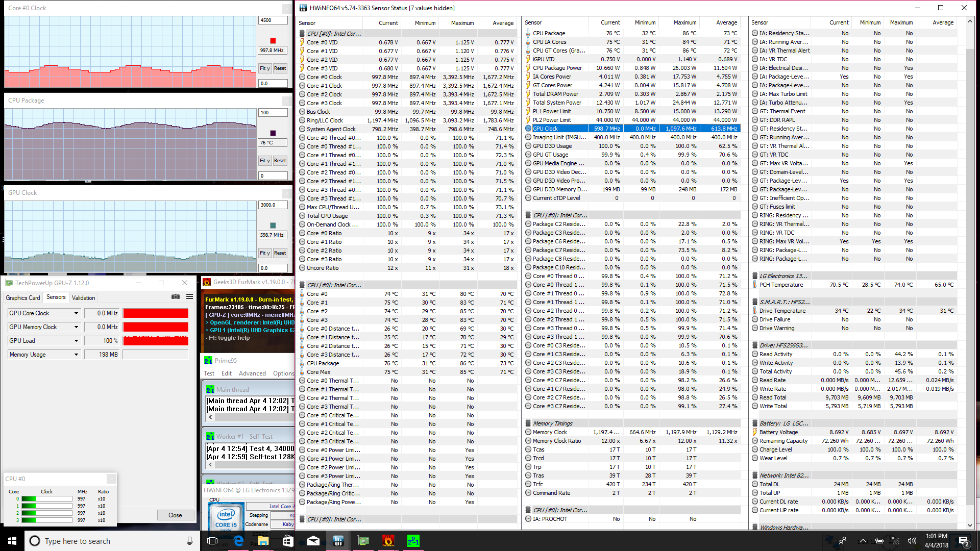Viewport: 980px width, 551px height.
Task: Launch Microsoft Edge from the taskbar
Action: [x=238, y=541]
